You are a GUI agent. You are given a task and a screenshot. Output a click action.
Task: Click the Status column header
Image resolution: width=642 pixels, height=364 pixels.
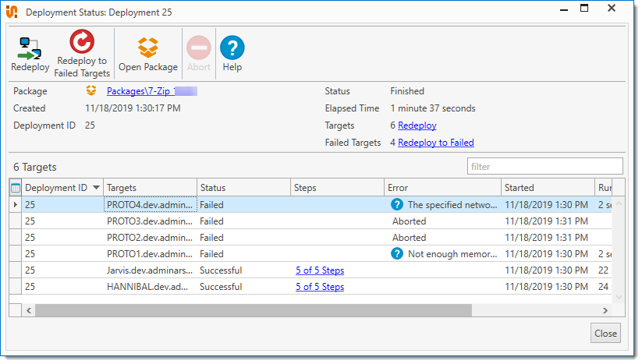click(x=242, y=188)
